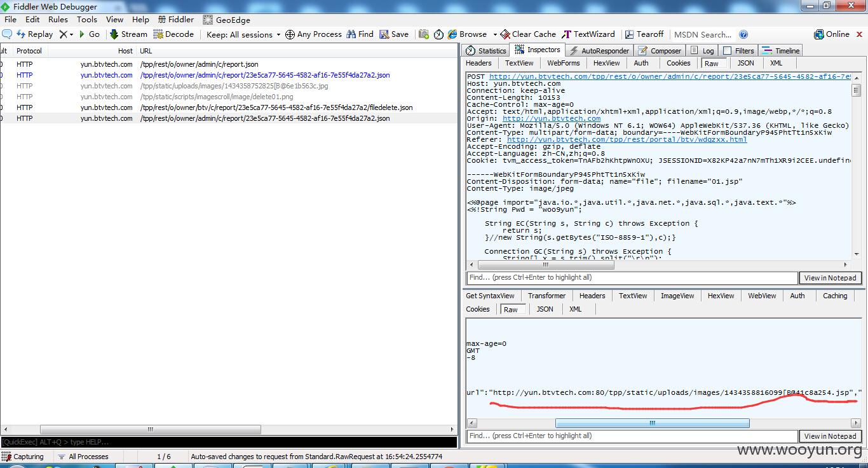Click the Online status indicator
The width and height of the screenshot is (868, 468).
(x=832, y=34)
